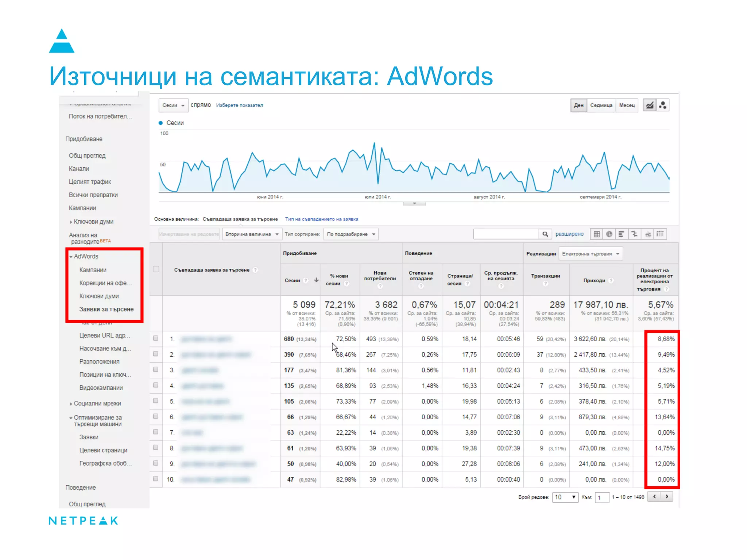
Task: Switch chart granularity to Ден
Action: coord(578,105)
